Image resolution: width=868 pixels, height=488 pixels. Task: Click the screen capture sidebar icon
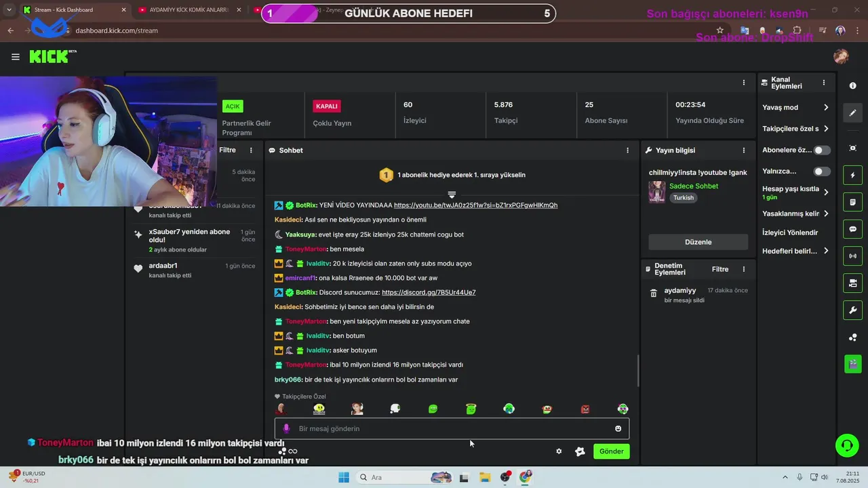pyautogui.click(x=852, y=148)
